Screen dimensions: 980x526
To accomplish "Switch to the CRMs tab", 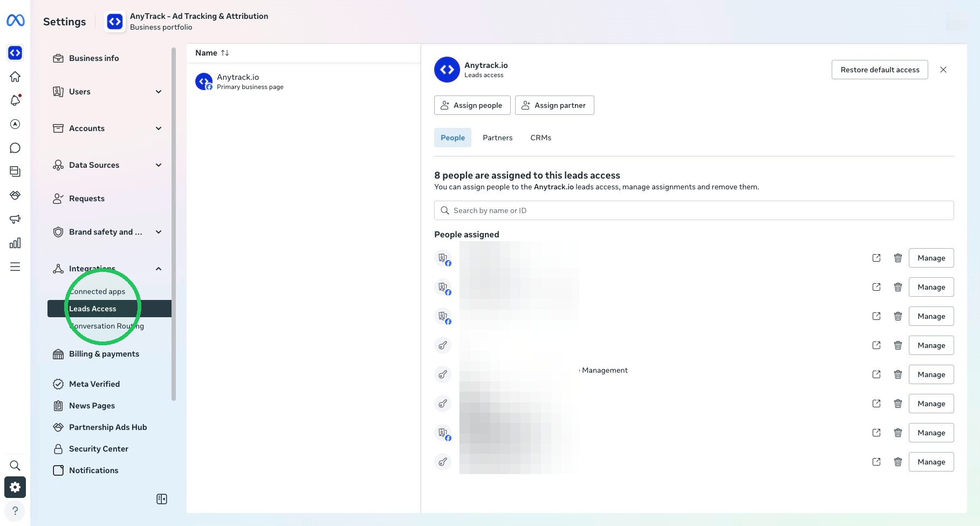I will [540, 138].
